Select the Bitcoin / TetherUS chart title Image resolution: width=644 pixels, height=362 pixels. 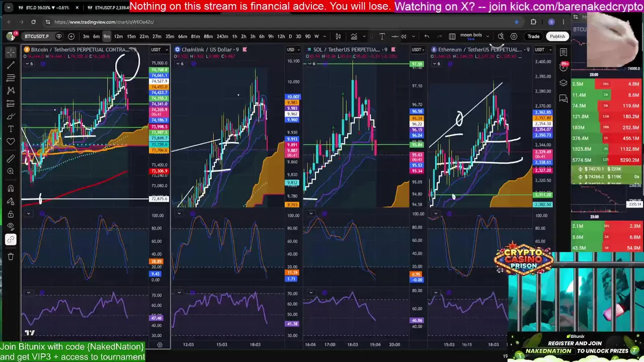[79, 49]
